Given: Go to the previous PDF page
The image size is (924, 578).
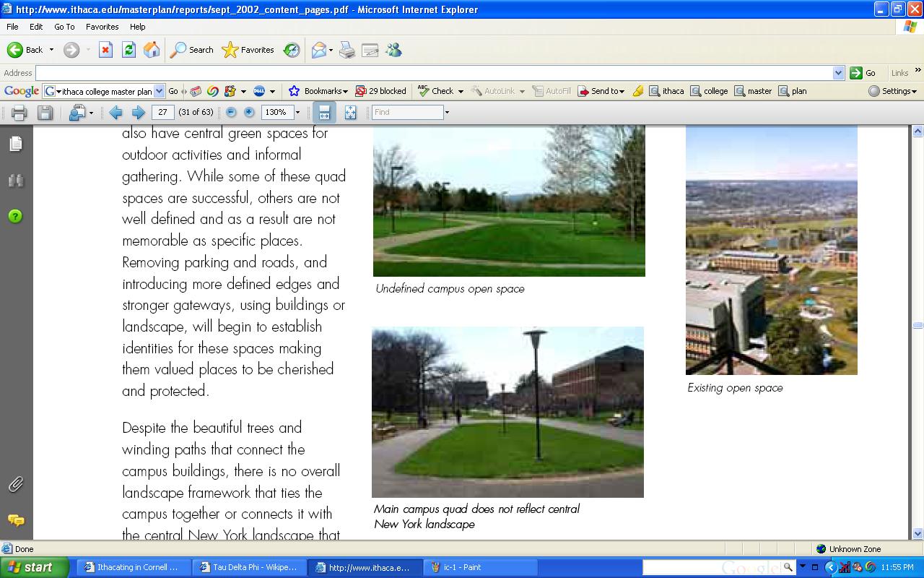Looking at the screenshot, I should [115, 113].
